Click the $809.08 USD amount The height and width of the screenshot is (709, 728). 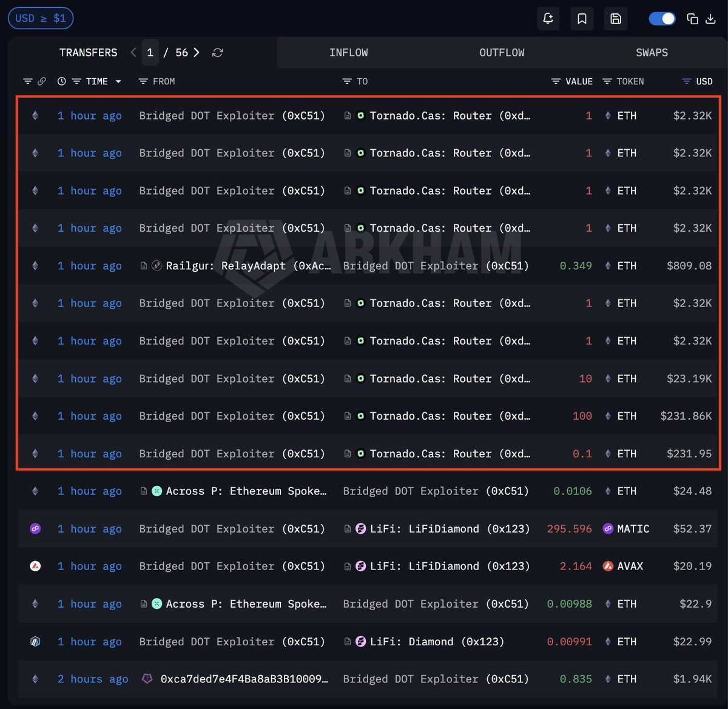click(689, 266)
